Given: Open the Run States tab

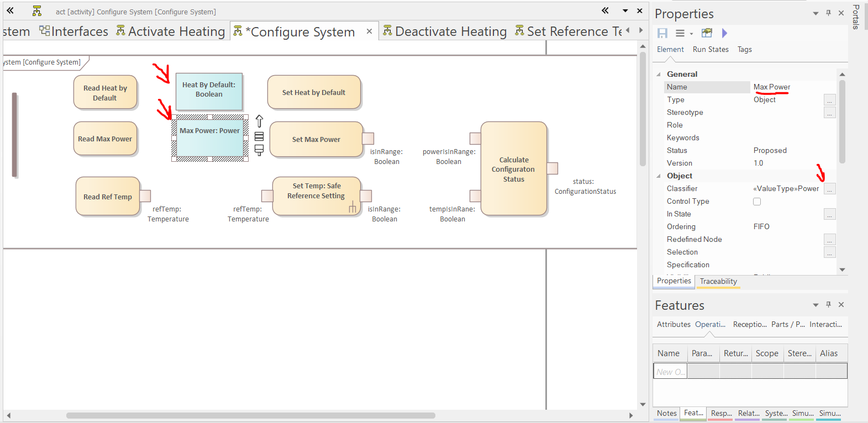Looking at the screenshot, I should point(711,50).
